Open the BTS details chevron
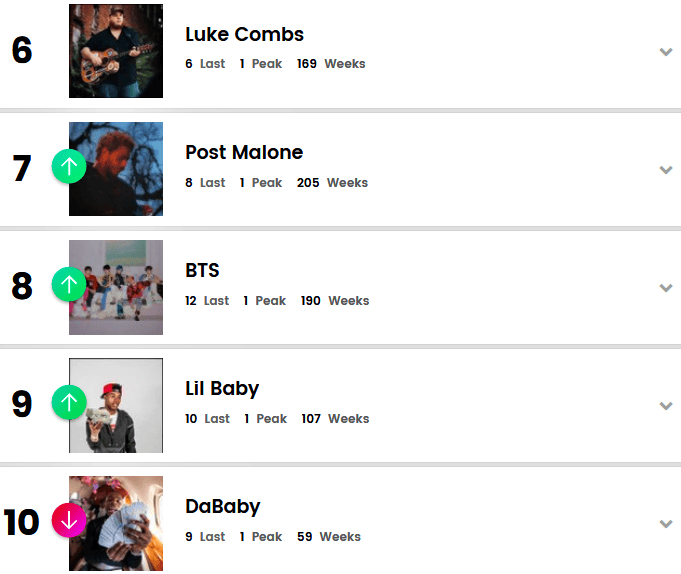The image size is (681, 574). (666, 288)
